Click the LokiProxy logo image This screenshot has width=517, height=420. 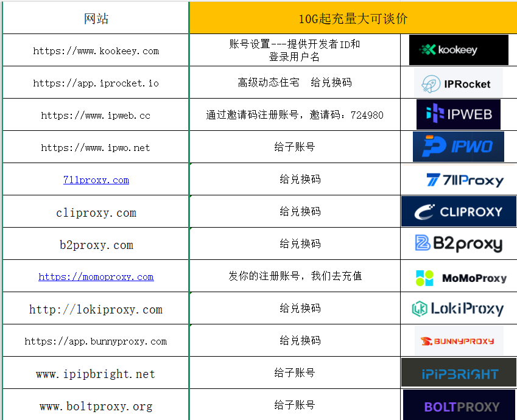[457, 309]
